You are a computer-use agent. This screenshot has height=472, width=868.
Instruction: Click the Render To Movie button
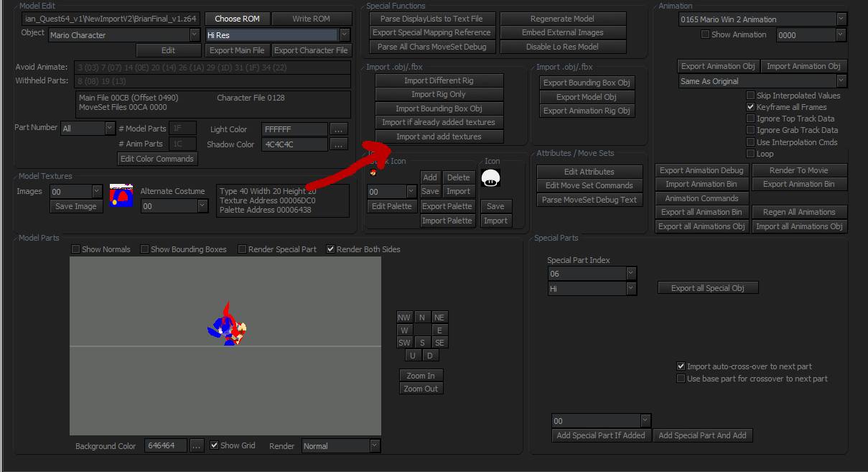(x=798, y=170)
